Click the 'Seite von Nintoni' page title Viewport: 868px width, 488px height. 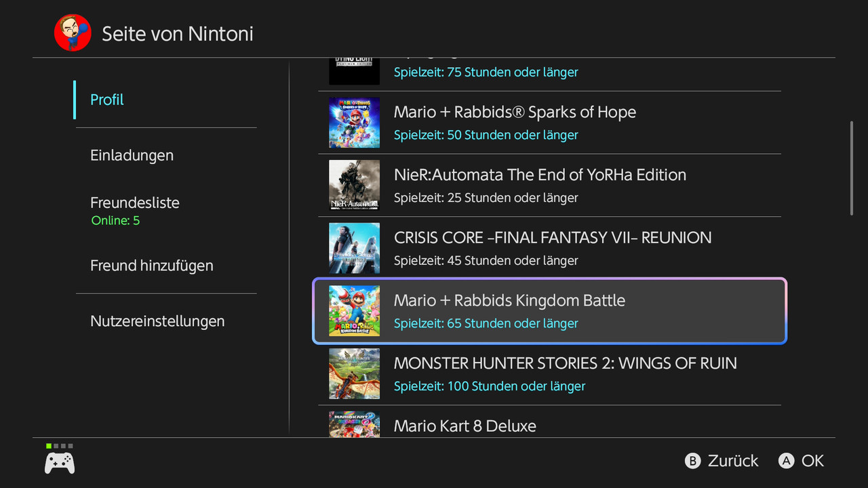click(x=178, y=34)
